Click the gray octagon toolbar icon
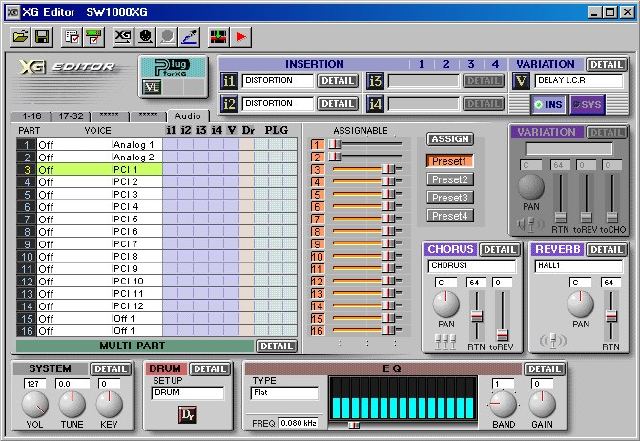The image size is (640, 441). point(167,37)
